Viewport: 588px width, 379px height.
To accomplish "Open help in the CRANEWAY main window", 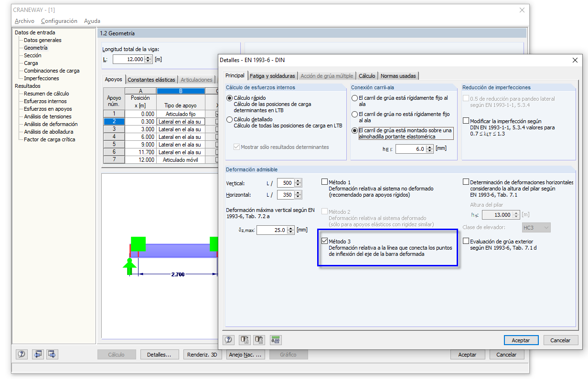I will [x=21, y=354].
